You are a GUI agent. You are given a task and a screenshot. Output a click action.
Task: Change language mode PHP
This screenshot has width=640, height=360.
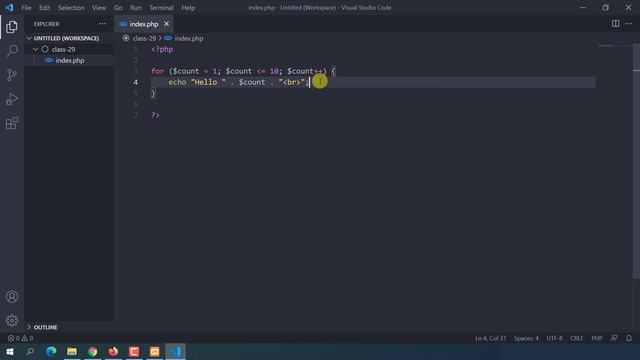tap(597, 338)
